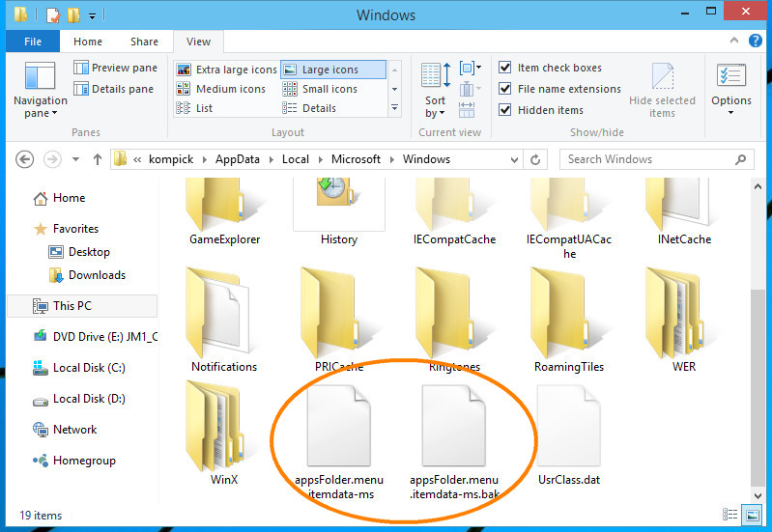
Task: Open Customize Quick Access Toolbar dropdown
Action: click(x=92, y=15)
